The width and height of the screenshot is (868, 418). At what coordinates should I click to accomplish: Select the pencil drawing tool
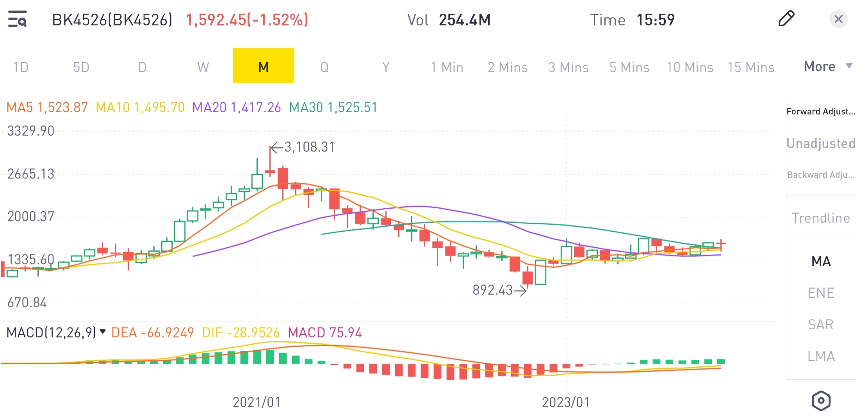[786, 19]
